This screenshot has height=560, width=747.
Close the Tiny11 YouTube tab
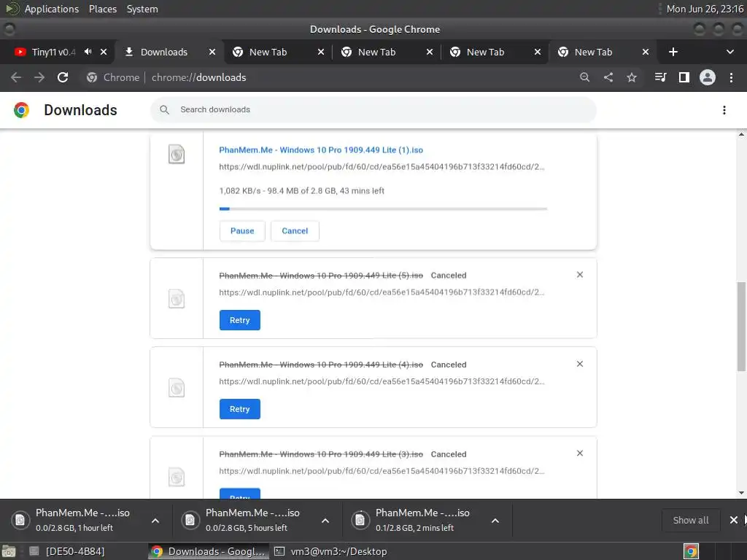point(104,52)
